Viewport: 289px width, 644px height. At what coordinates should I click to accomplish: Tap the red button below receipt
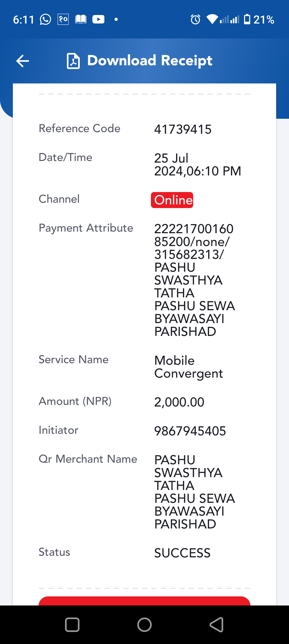(144, 601)
